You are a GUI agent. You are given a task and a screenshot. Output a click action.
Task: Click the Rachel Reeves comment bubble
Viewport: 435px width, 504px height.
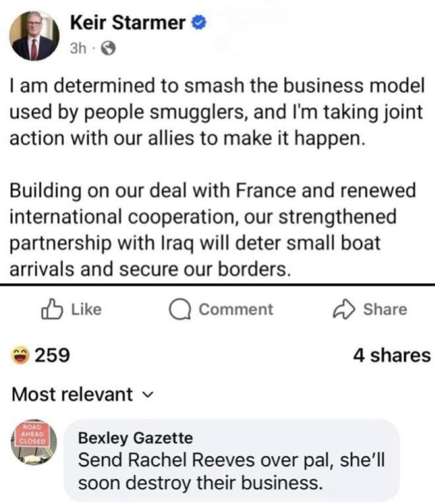pos(231,461)
